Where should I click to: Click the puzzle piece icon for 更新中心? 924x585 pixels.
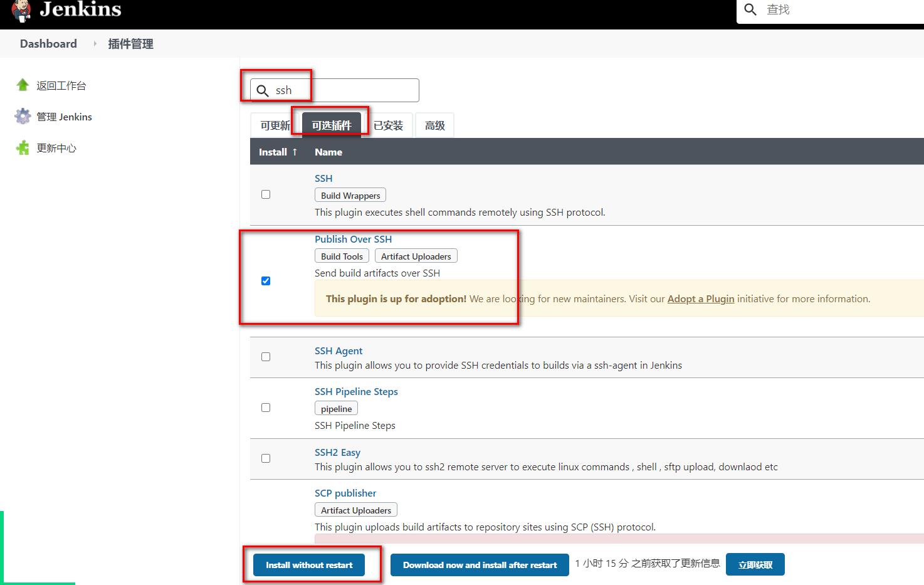click(23, 147)
